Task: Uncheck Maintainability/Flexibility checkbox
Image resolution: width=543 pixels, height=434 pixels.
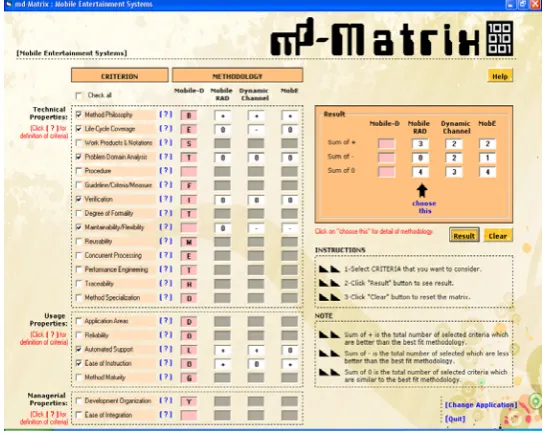Action: coord(79,227)
